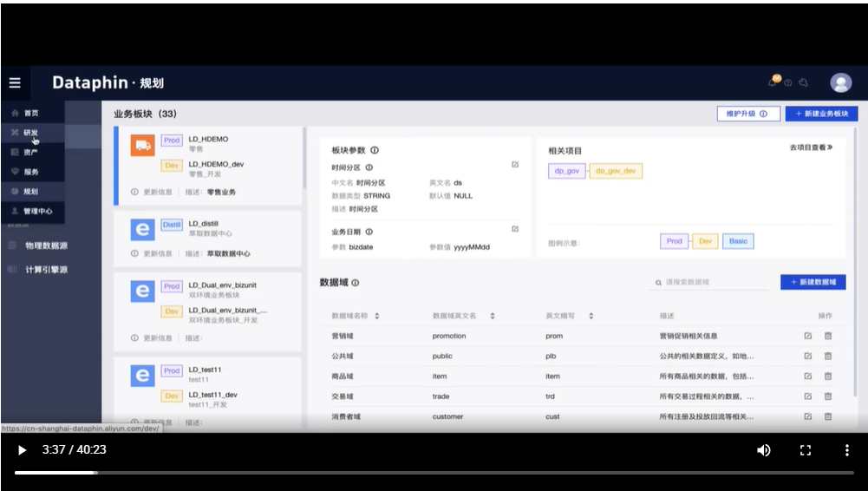Edit the customer data domain row
Image resolution: width=868 pixels, height=491 pixels.
click(x=807, y=416)
